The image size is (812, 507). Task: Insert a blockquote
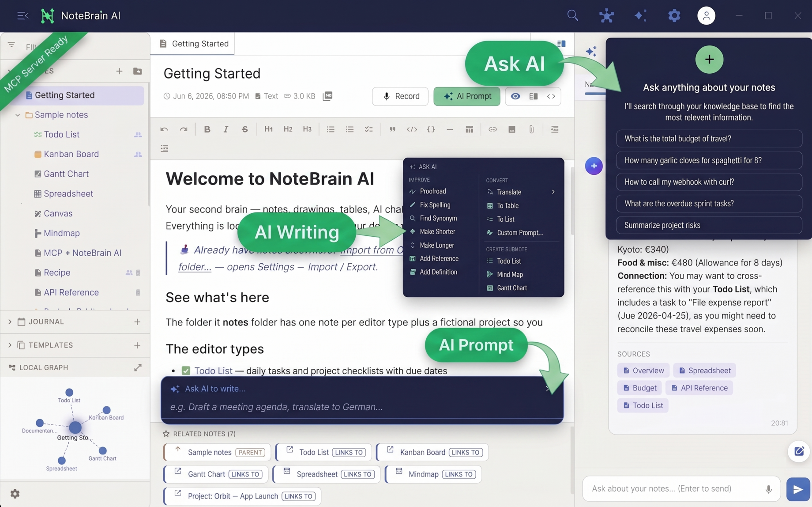tap(392, 129)
